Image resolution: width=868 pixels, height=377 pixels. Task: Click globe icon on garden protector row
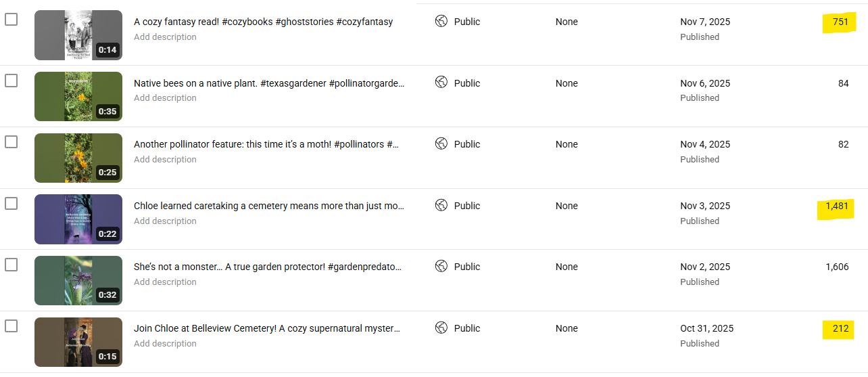441,266
